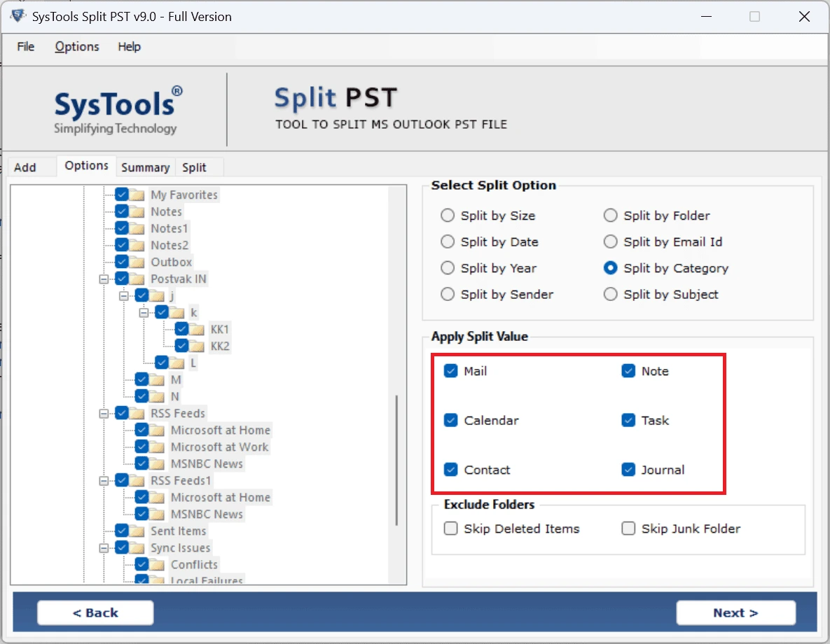The height and width of the screenshot is (644, 830).
Task: Click the Conflicts folder icon
Action: tap(157, 565)
